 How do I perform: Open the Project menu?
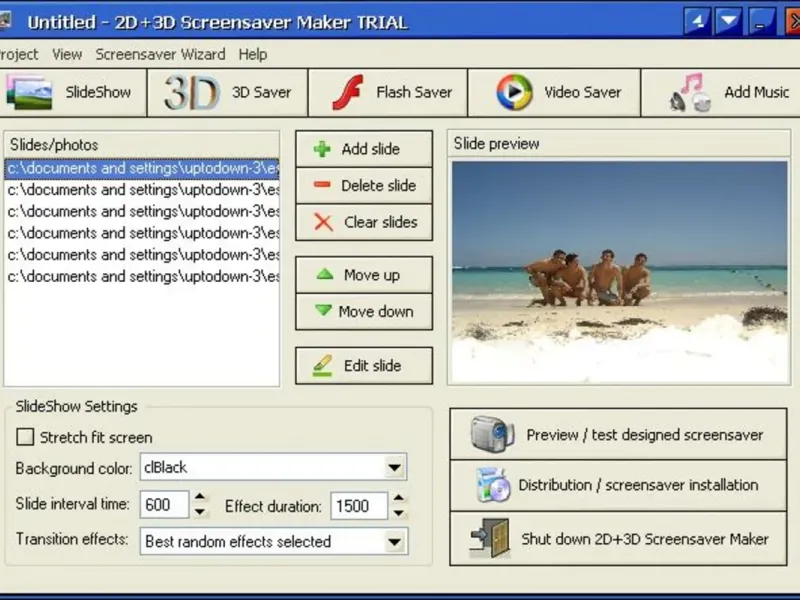tap(18, 54)
